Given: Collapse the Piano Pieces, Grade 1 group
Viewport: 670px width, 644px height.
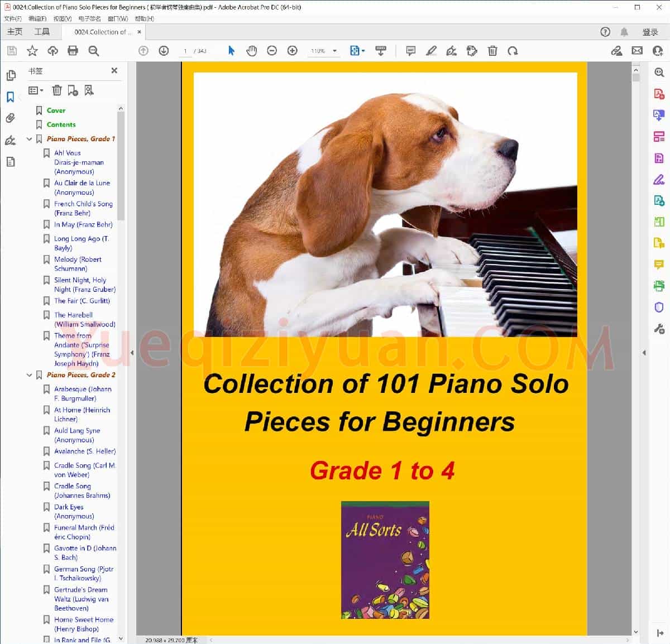Looking at the screenshot, I should click(x=30, y=139).
